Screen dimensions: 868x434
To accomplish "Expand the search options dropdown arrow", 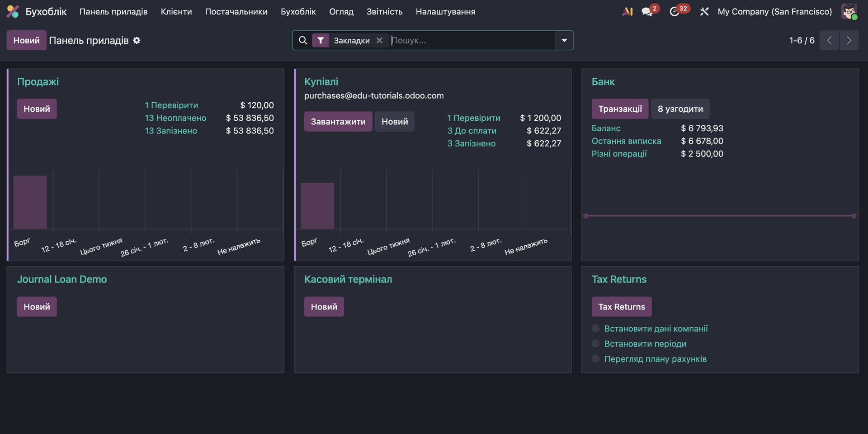I will pyautogui.click(x=564, y=40).
